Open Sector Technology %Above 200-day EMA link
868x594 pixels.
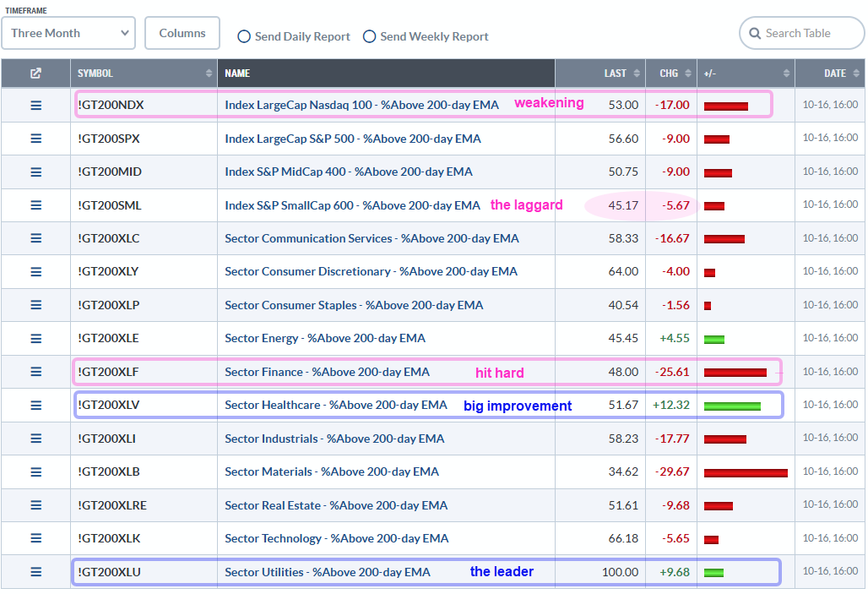pyautogui.click(x=336, y=539)
